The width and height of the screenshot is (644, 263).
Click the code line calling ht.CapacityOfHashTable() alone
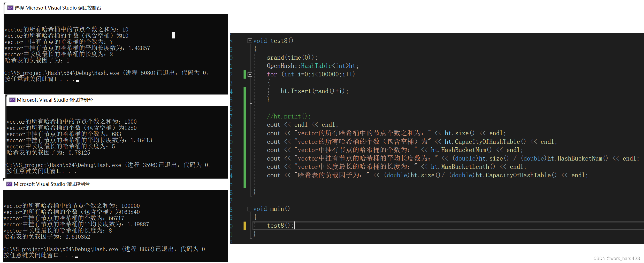[x=412, y=142]
